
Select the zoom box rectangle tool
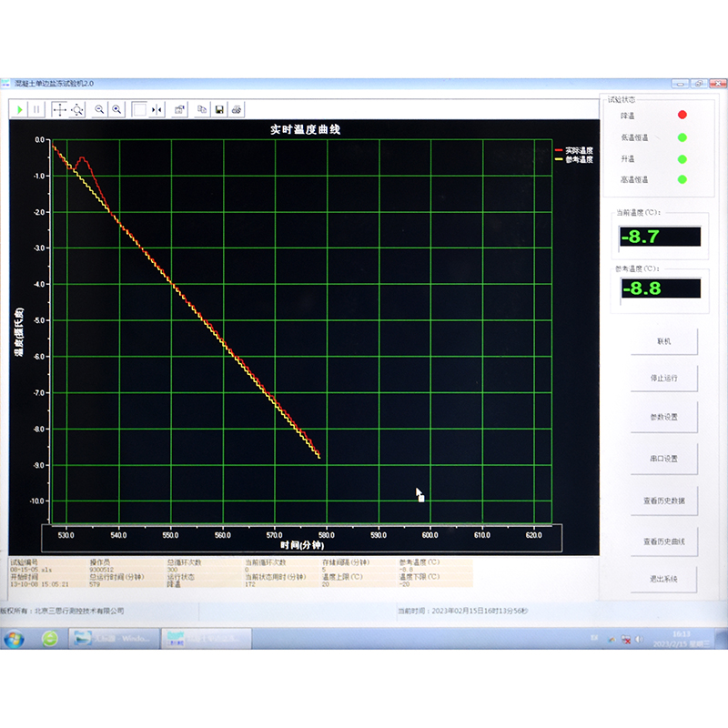tap(139, 109)
